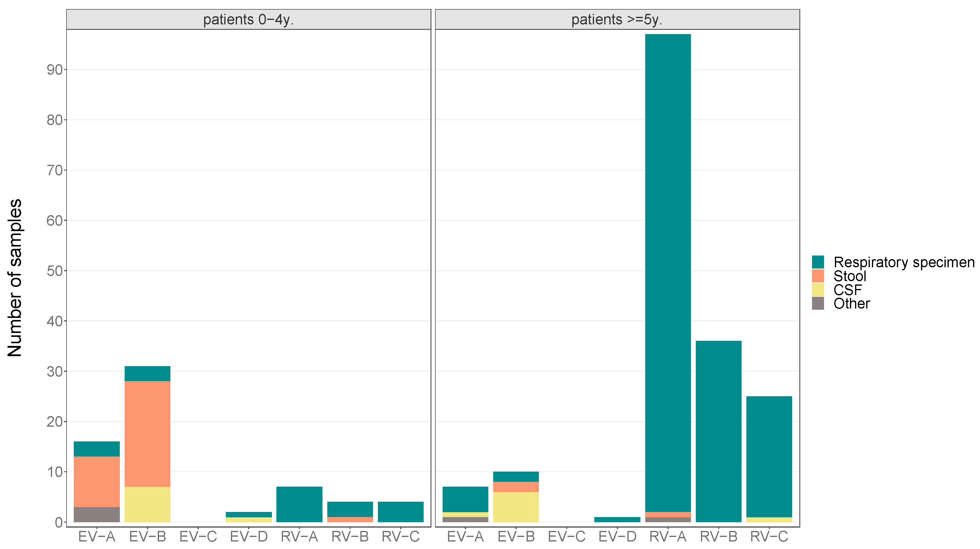The width and height of the screenshot is (980, 549).
Task: Click the 'Number of samples' y-axis title
Action: tap(15, 278)
